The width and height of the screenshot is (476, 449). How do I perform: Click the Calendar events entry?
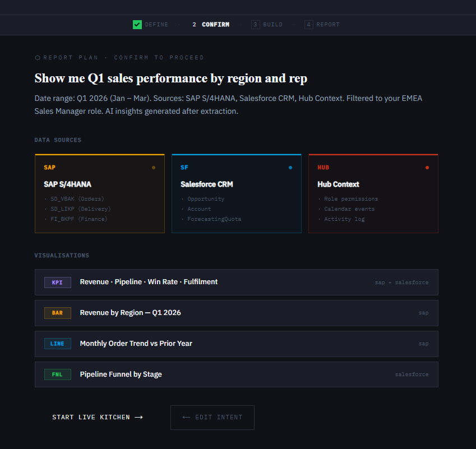[349, 209]
